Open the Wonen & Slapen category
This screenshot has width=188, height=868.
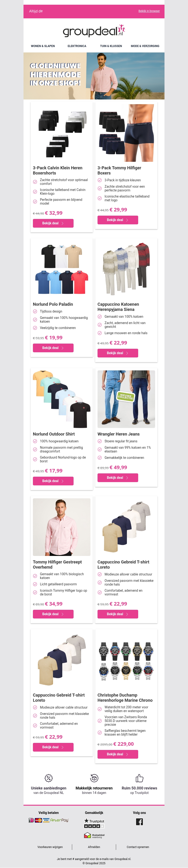pyautogui.click(x=43, y=46)
